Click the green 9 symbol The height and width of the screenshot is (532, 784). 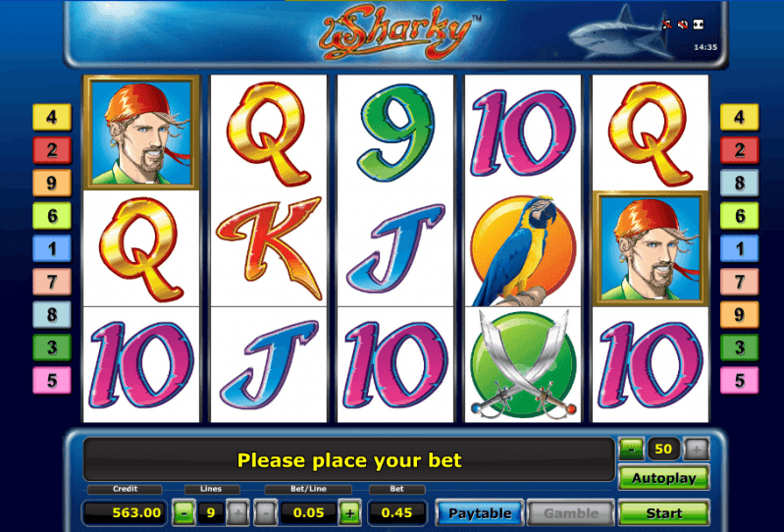click(x=396, y=133)
